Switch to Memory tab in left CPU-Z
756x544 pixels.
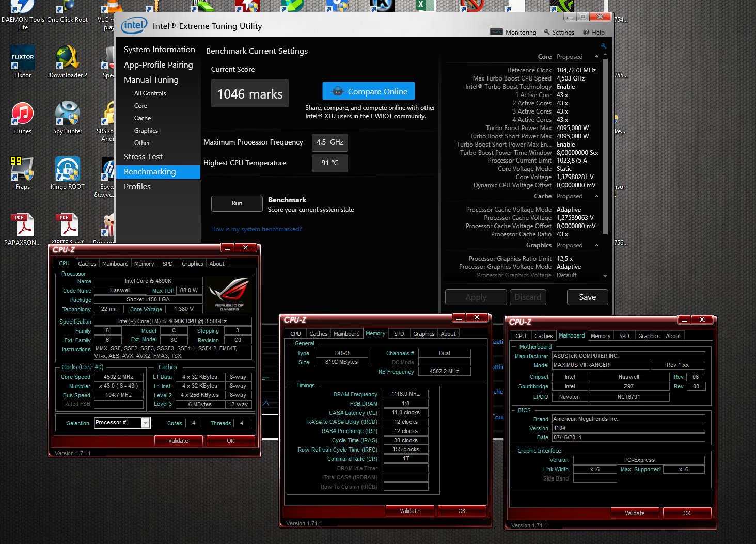coord(144,264)
